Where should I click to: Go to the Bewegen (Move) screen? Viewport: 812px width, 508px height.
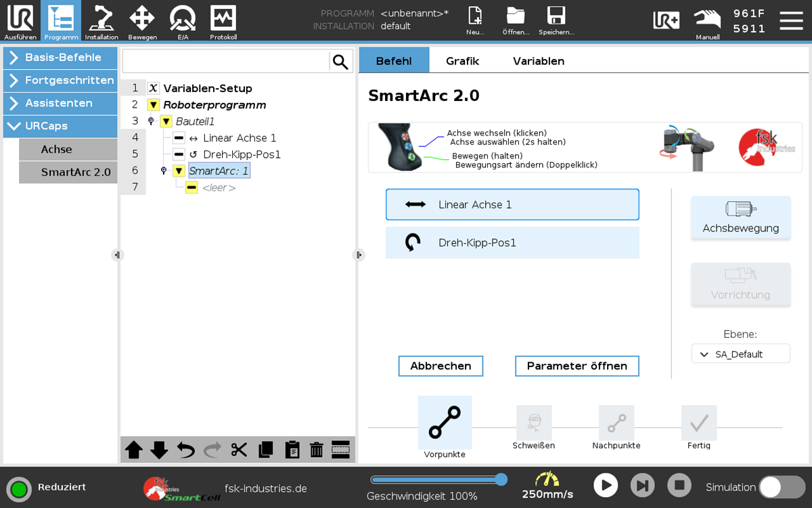[142, 21]
